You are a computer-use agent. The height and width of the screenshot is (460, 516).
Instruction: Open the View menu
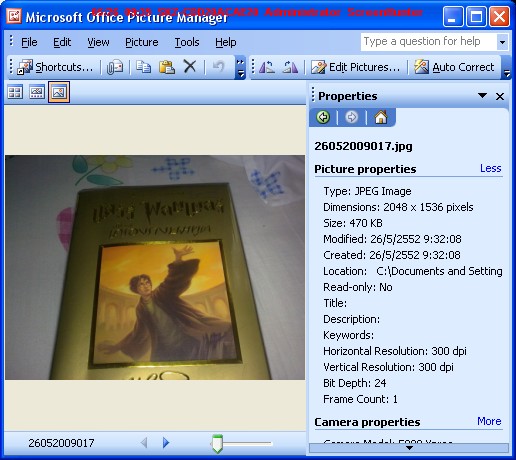coord(98,42)
